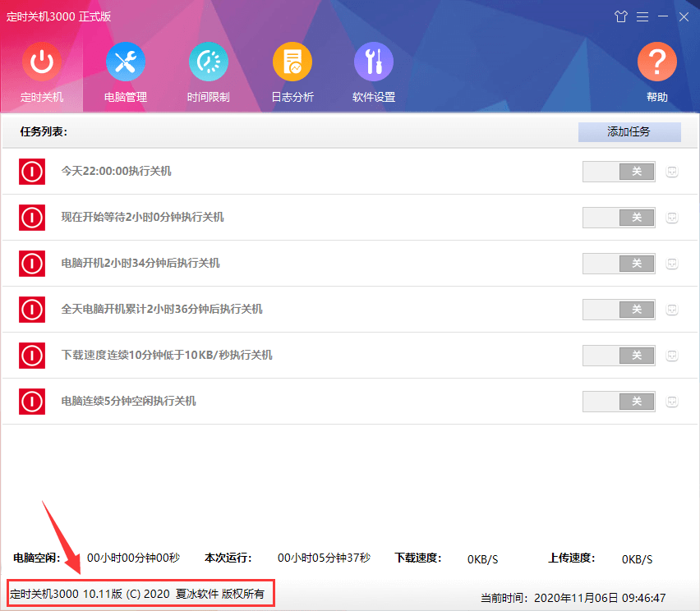Click red power icon for 下载速度连续10分钟 task

pos(32,356)
